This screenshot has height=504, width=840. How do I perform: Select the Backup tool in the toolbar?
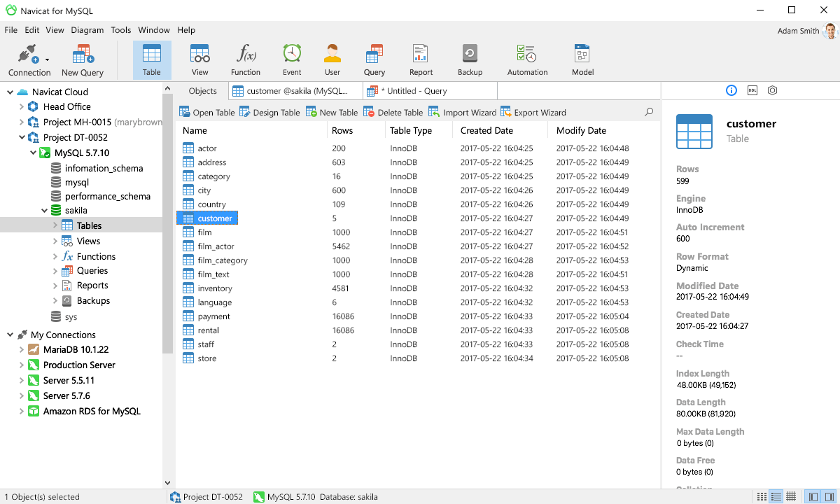(x=469, y=59)
